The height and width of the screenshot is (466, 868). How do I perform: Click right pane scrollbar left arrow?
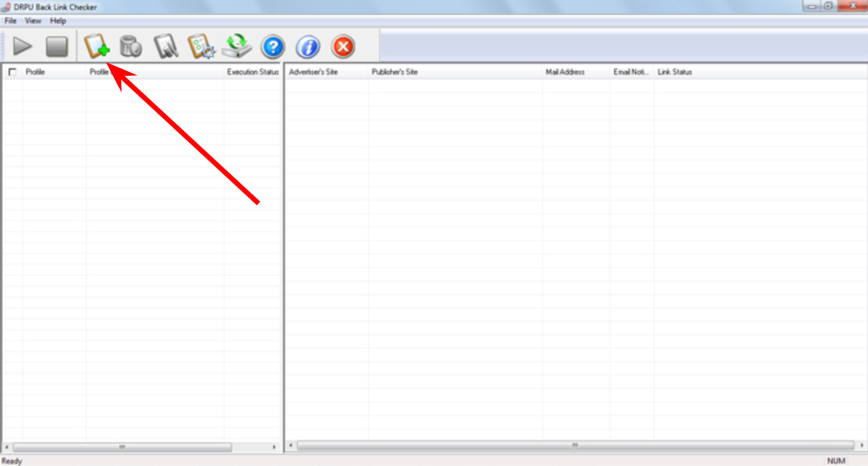point(291,445)
